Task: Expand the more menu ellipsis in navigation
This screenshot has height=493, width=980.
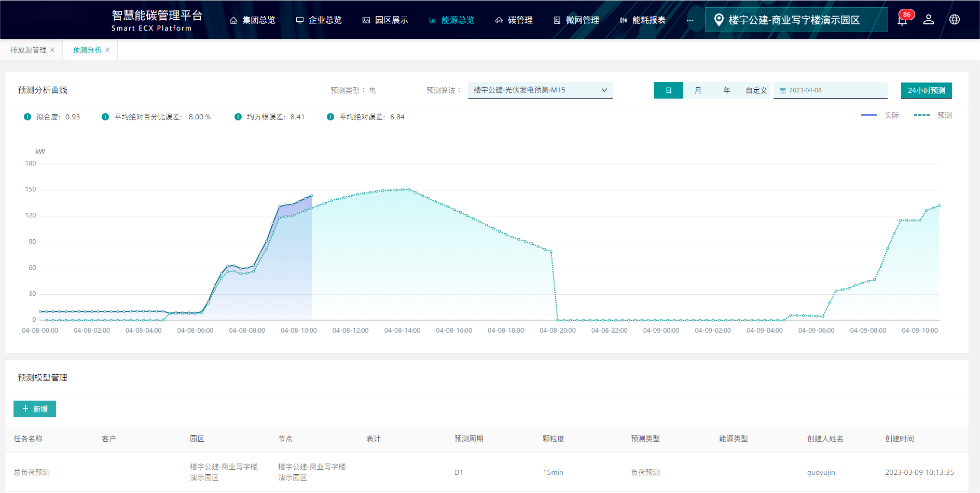Action: pyautogui.click(x=690, y=20)
